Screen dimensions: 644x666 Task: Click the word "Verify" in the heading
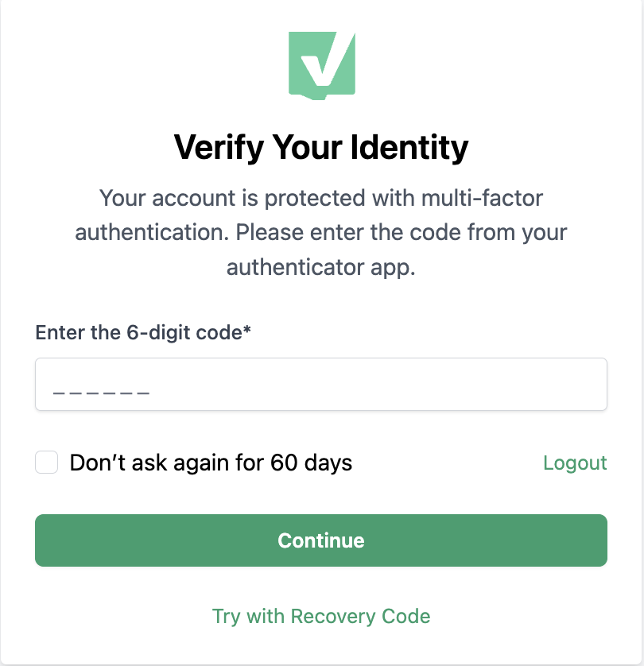click(x=219, y=147)
